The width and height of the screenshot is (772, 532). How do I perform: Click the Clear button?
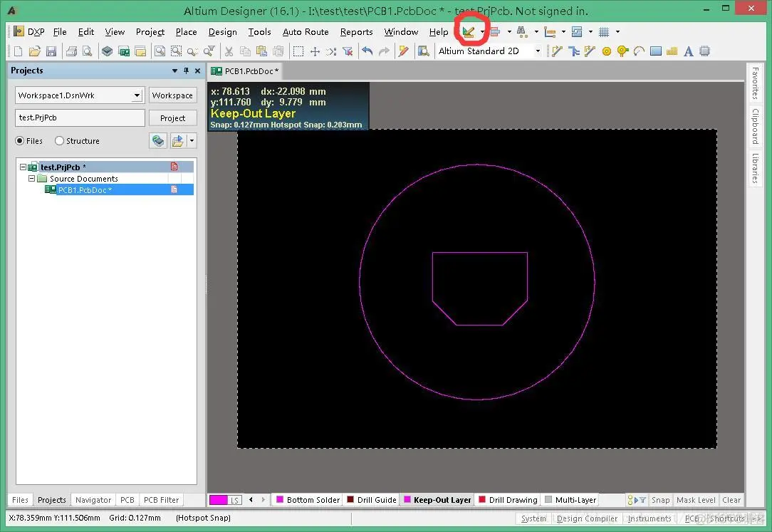[x=731, y=500]
